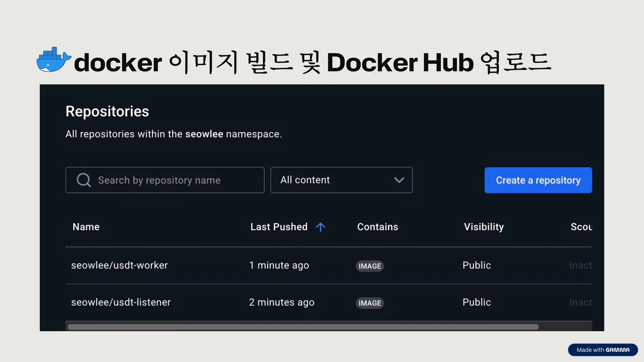644x362 pixels.
Task: Click the Public visibility of usdt-worker
Action: [476, 266]
